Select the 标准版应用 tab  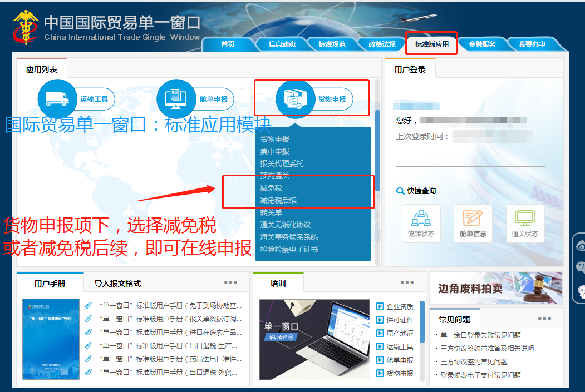coord(432,44)
